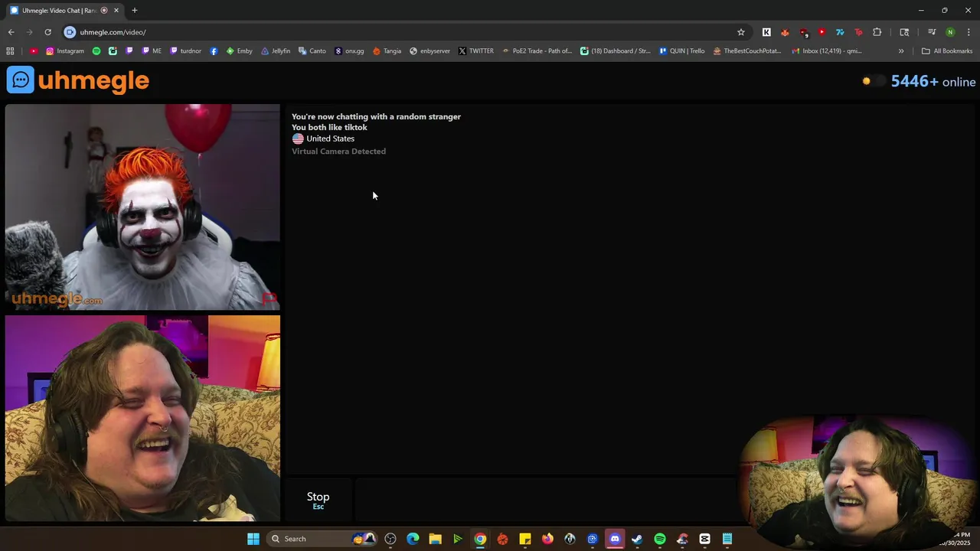Open the Tangia bookmark

[x=387, y=51]
